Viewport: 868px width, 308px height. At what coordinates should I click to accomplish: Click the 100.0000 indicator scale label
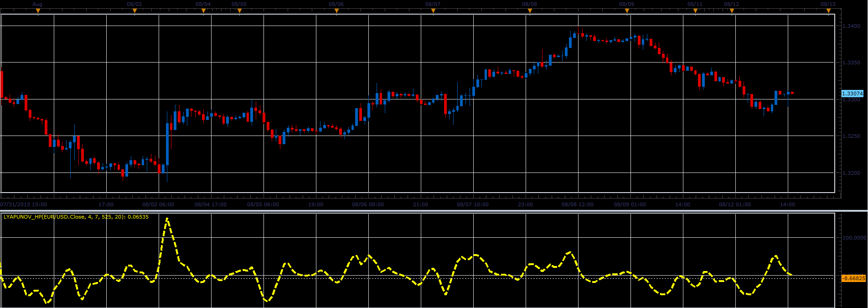[x=854, y=238]
